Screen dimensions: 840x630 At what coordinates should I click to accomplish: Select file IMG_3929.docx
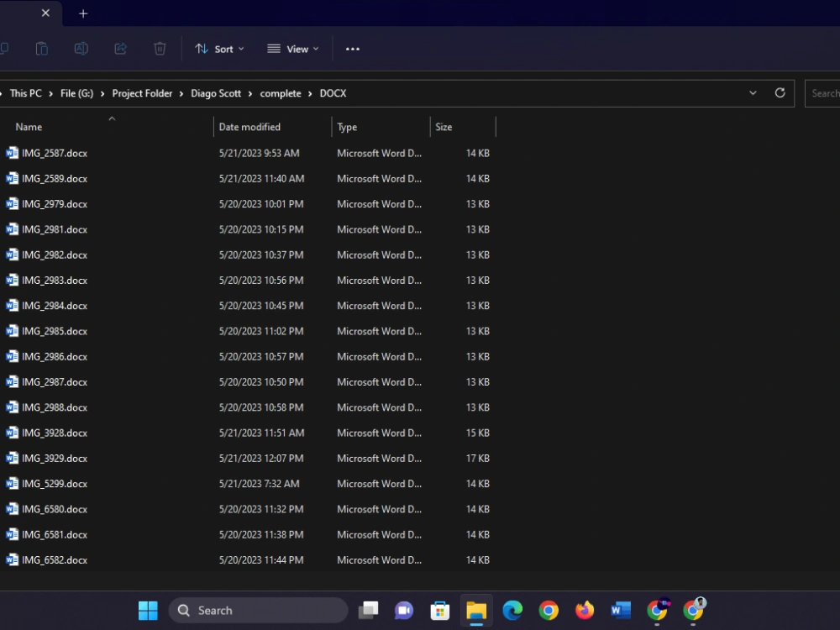click(x=54, y=459)
